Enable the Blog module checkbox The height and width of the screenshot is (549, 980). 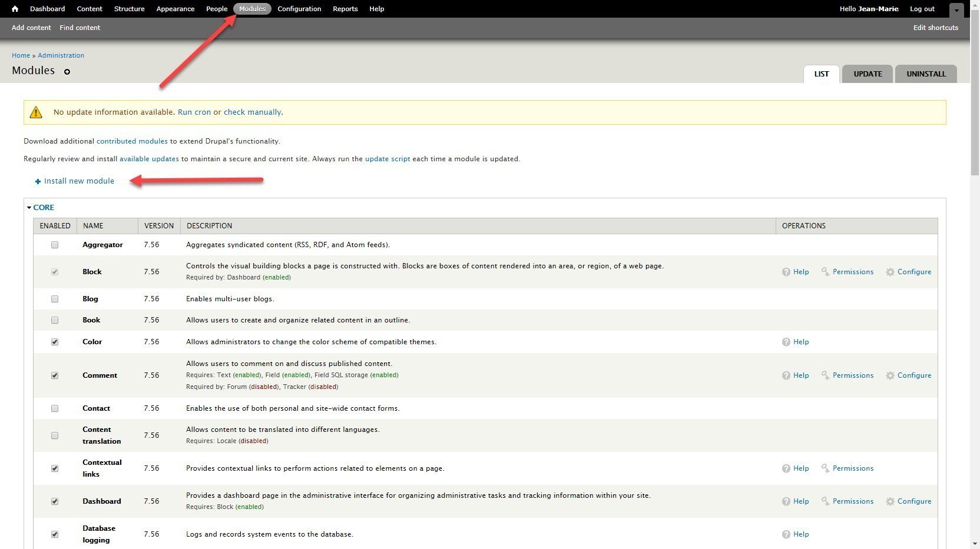tap(54, 299)
